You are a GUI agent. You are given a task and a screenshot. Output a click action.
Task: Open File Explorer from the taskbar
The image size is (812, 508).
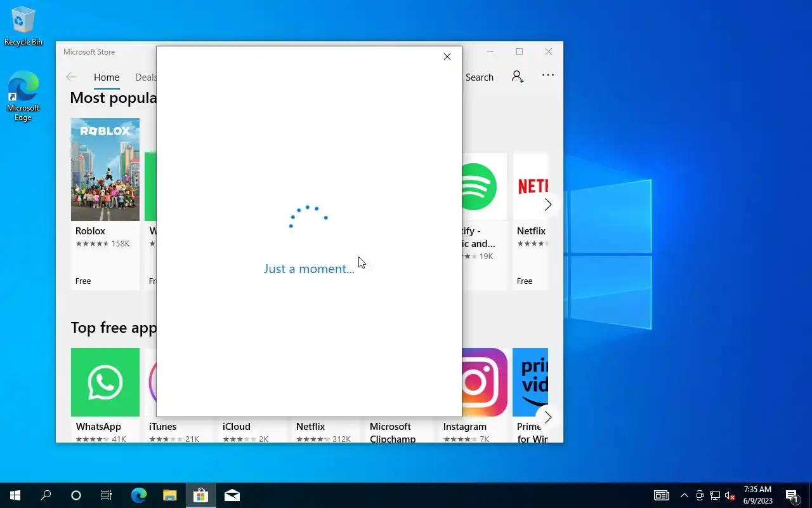(x=169, y=495)
